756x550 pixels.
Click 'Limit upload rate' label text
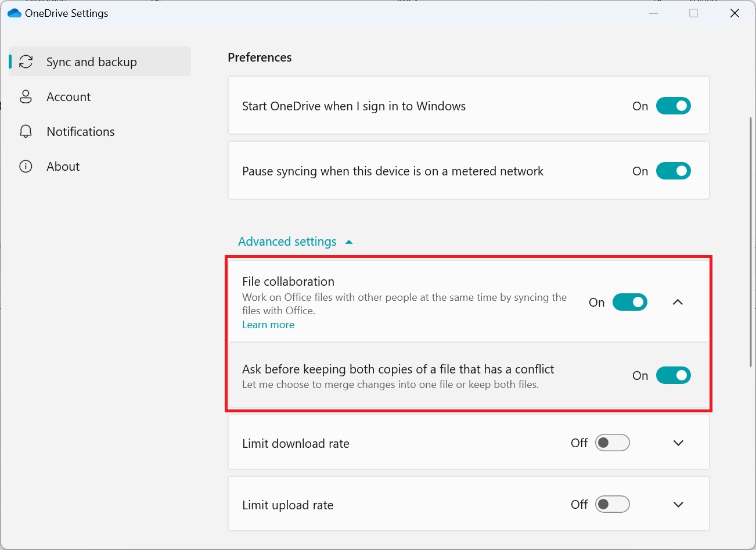click(x=288, y=505)
